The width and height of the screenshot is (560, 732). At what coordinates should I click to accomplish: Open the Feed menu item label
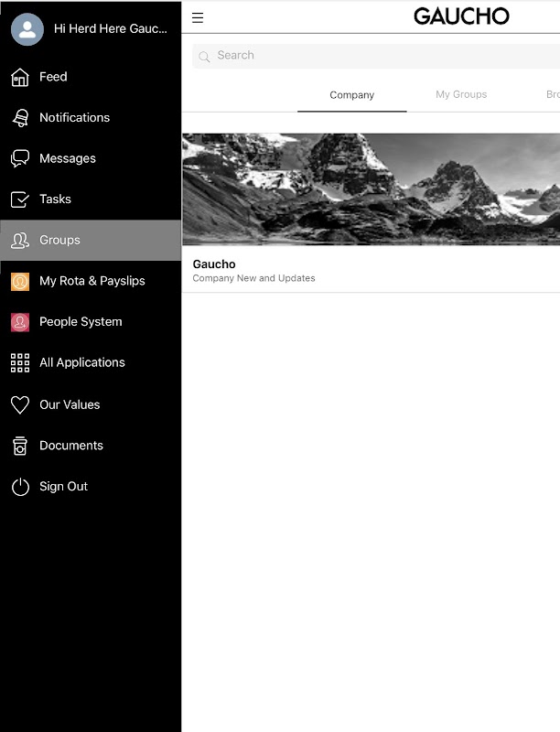53,77
